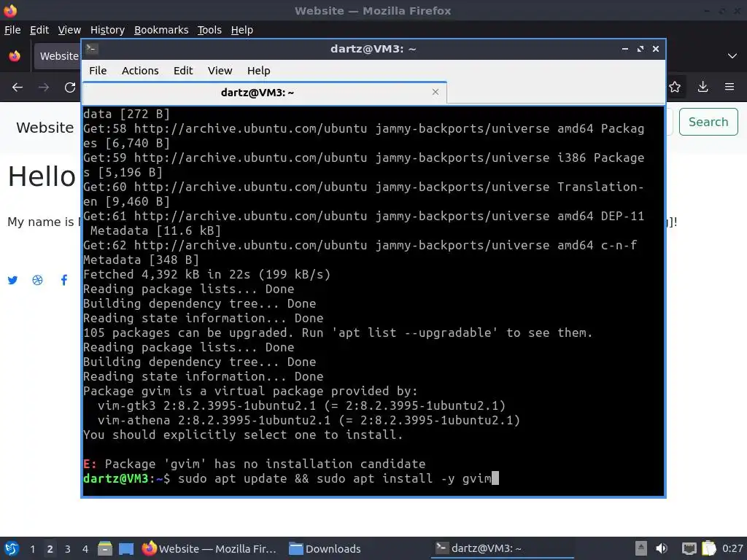Click the Hello heading on the webpage
747x560 pixels.
42,176
